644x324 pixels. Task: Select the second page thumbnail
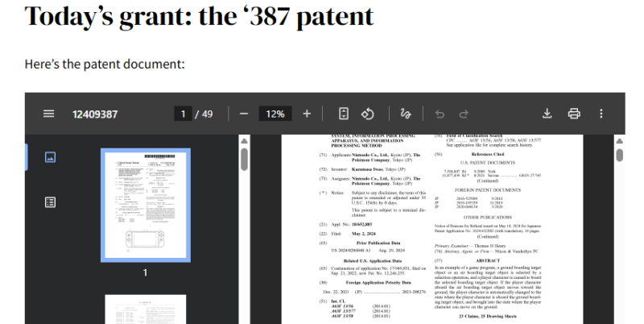145,309
